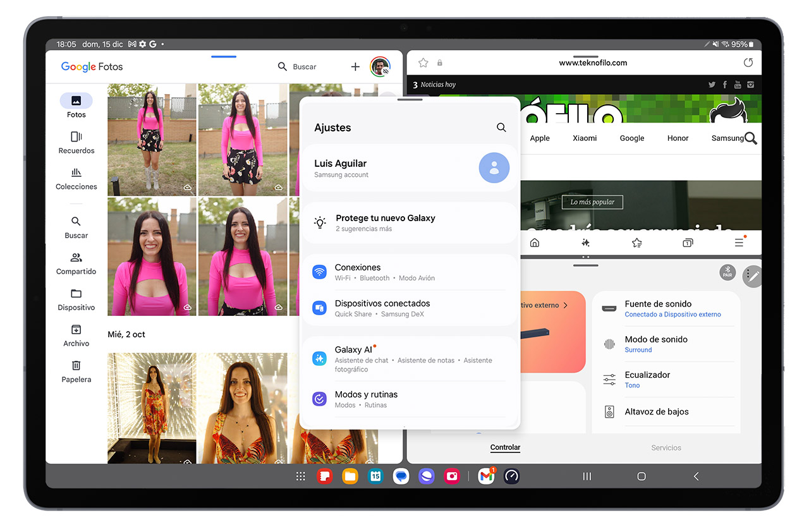Open Fuente de sonido setting
809x532 pixels.
click(x=666, y=308)
